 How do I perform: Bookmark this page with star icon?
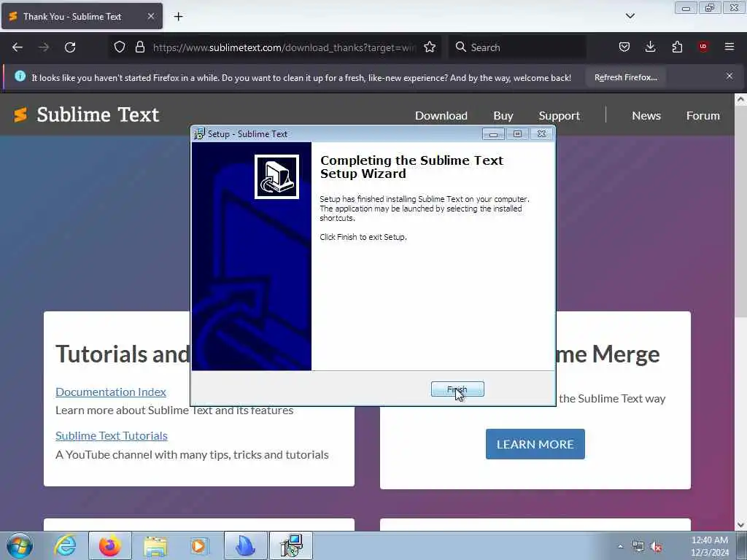[x=430, y=47]
